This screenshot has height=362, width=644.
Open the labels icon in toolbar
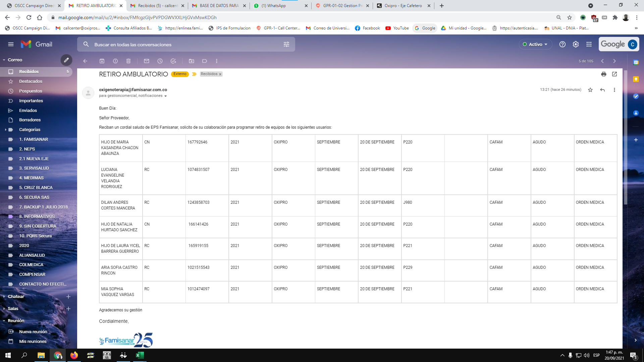(x=205, y=61)
